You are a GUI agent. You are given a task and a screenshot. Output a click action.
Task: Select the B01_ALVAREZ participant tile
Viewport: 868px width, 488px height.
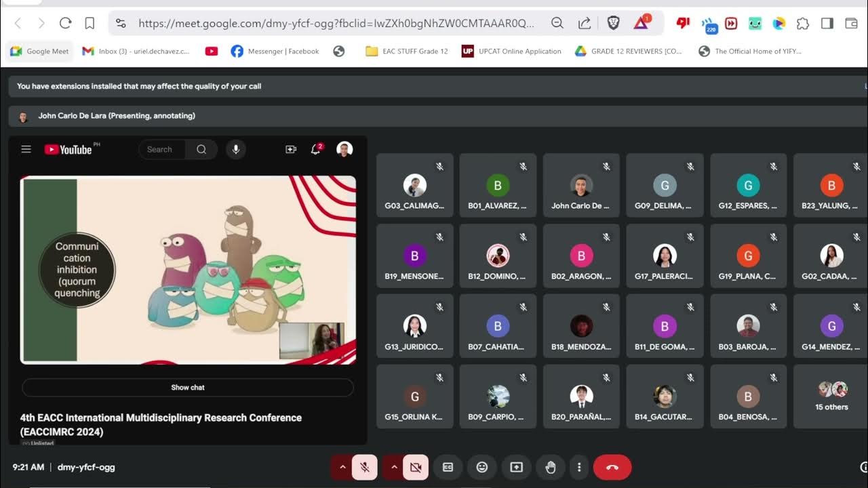tap(498, 185)
